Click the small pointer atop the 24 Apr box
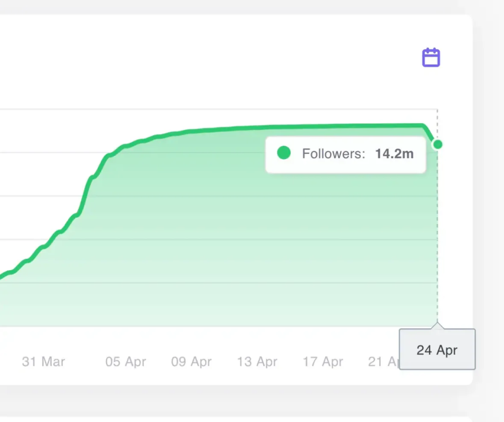 pyautogui.click(x=437, y=325)
